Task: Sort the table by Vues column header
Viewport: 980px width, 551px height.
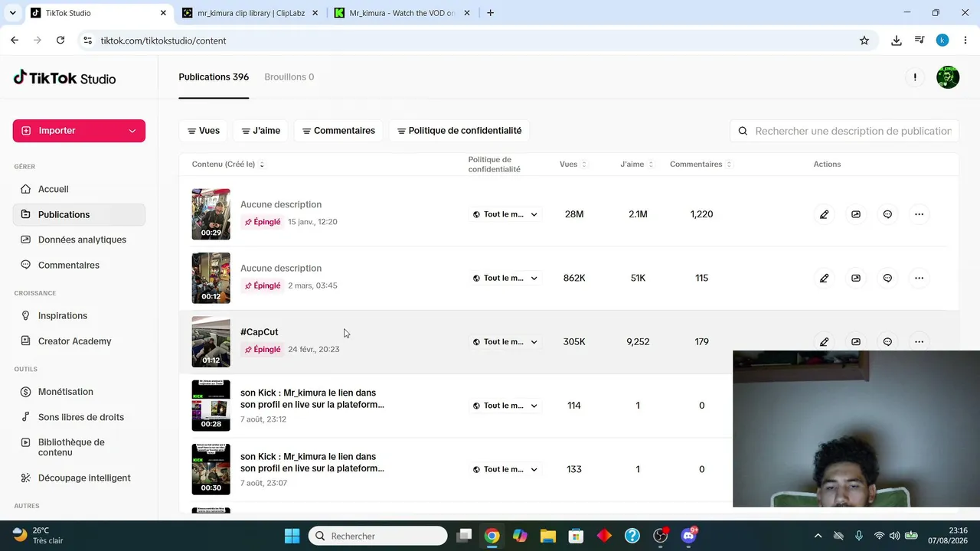Action: pyautogui.click(x=573, y=165)
